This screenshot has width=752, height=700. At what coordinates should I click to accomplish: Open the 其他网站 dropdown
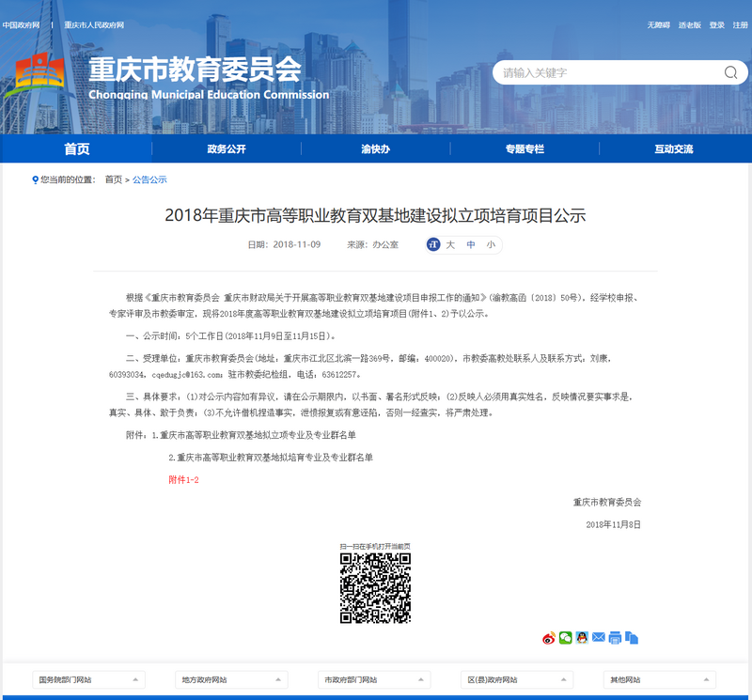tap(660, 679)
